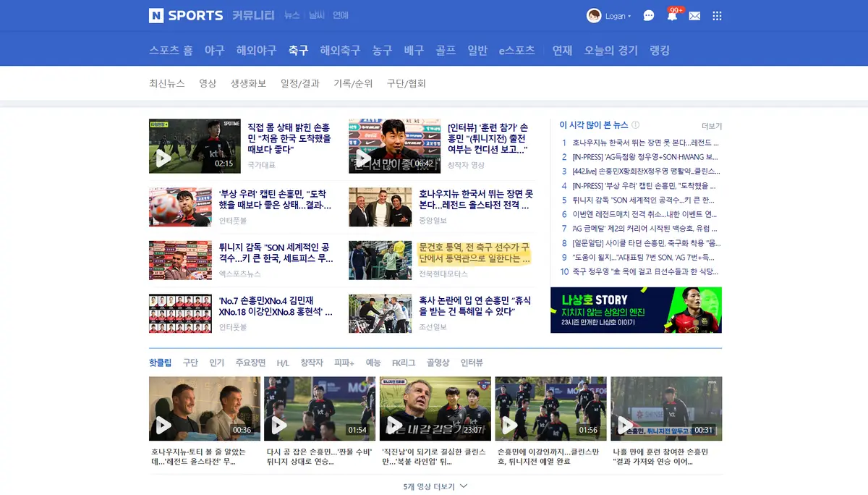The image size is (868, 495).
Task: Open the notifications bell icon
Action: 672,15
